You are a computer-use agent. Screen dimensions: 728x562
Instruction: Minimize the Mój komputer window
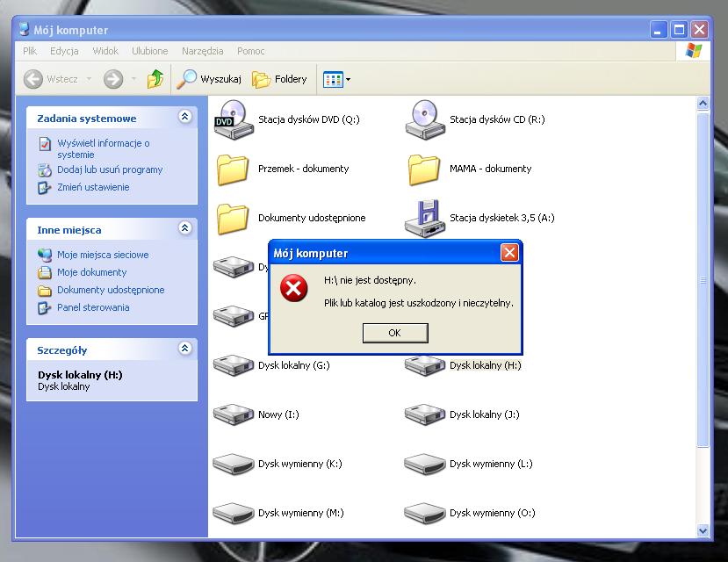click(x=659, y=30)
